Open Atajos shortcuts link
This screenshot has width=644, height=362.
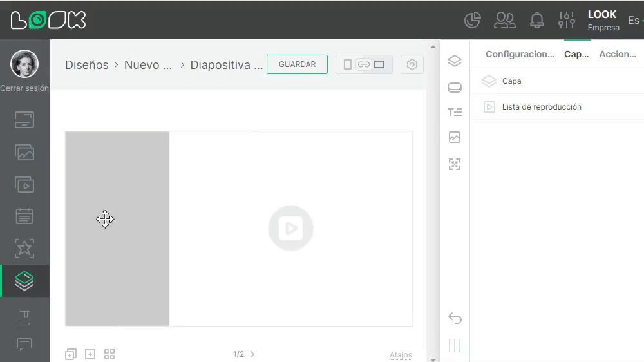click(401, 355)
